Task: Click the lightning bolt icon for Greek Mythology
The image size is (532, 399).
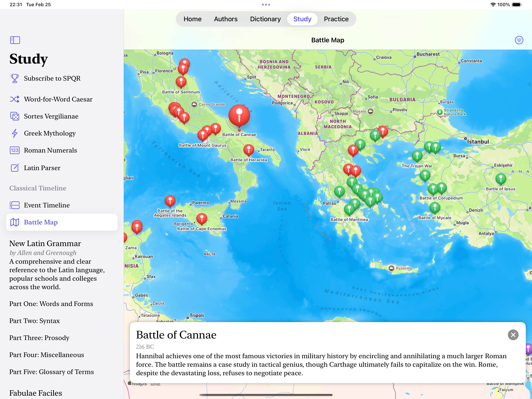Action: coord(15,133)
